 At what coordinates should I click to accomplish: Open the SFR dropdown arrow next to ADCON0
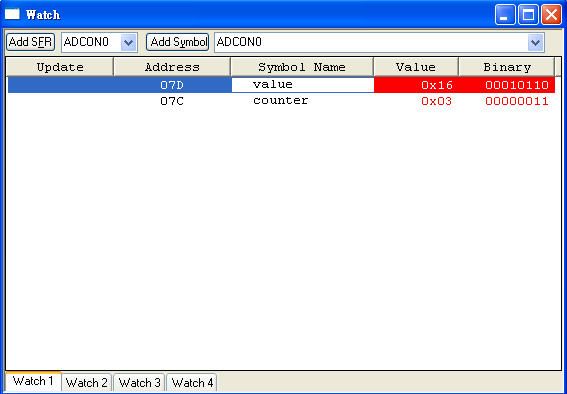pos(128,43)
